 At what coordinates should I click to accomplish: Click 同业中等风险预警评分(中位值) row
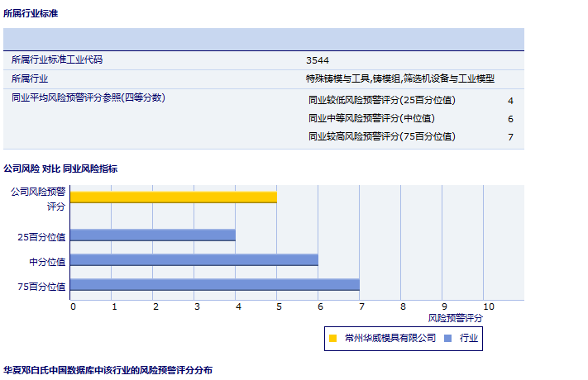click(370, 118)
